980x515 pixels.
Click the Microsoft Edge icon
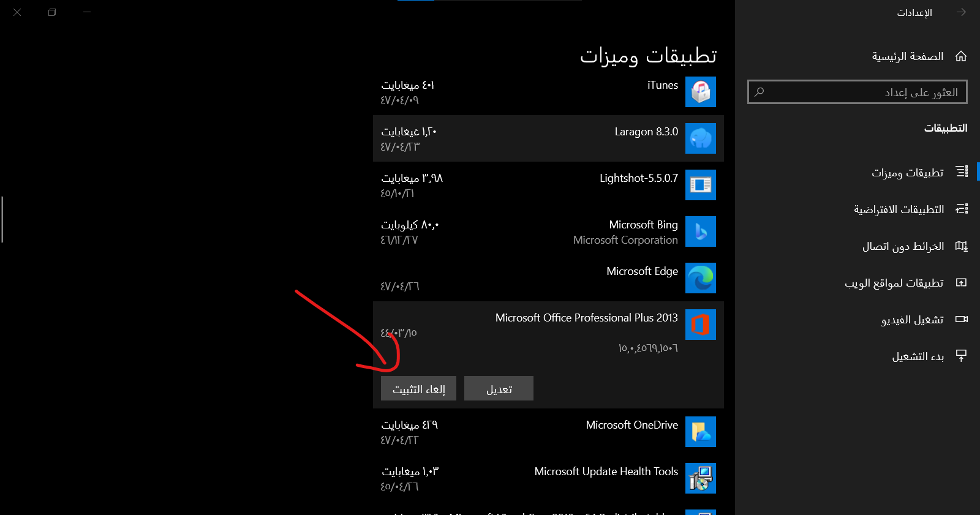point(700,278)
